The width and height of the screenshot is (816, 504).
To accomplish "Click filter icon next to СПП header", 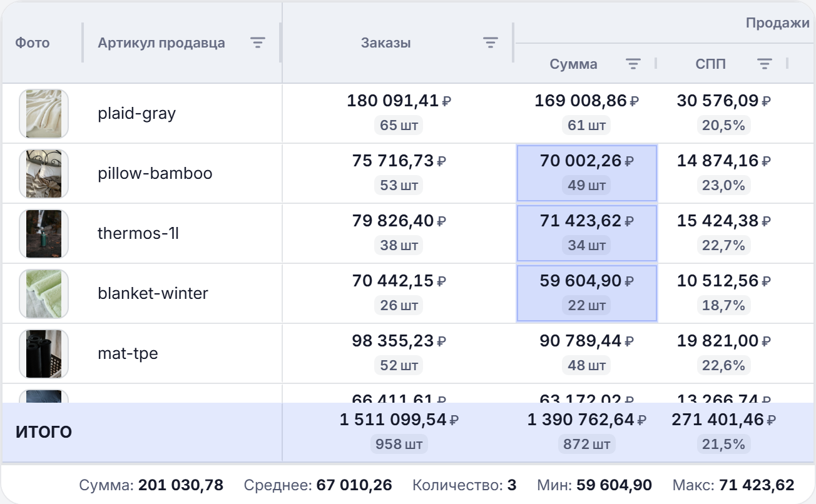I will coord(765,64).
